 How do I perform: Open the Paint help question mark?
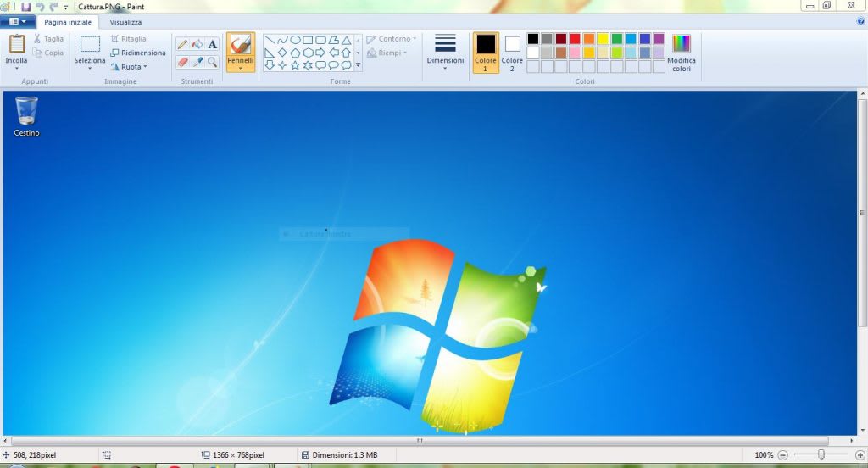pyautogui.click(x=860, y=21)
